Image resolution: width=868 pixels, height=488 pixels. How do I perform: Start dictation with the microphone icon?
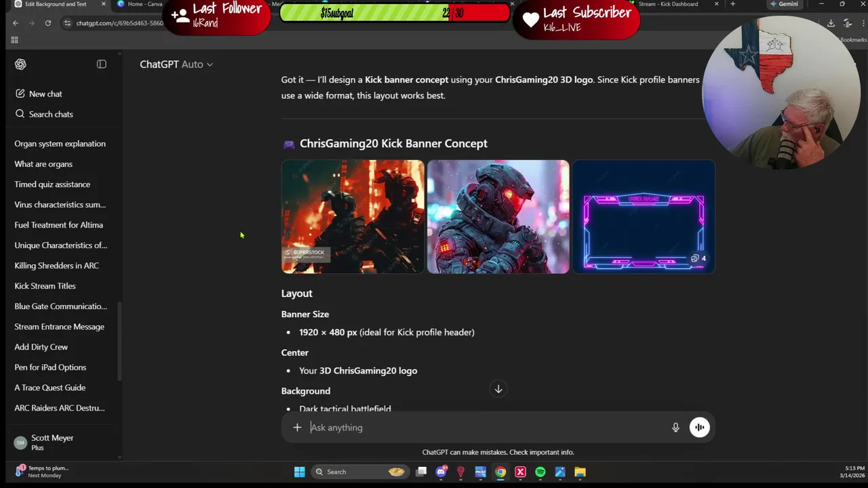point(675,428)
